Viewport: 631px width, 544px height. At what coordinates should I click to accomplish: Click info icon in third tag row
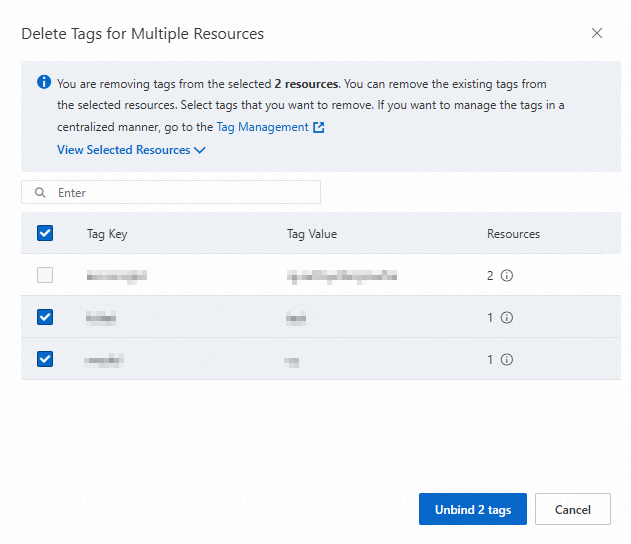pyautogui.click(x=507, y=359)
